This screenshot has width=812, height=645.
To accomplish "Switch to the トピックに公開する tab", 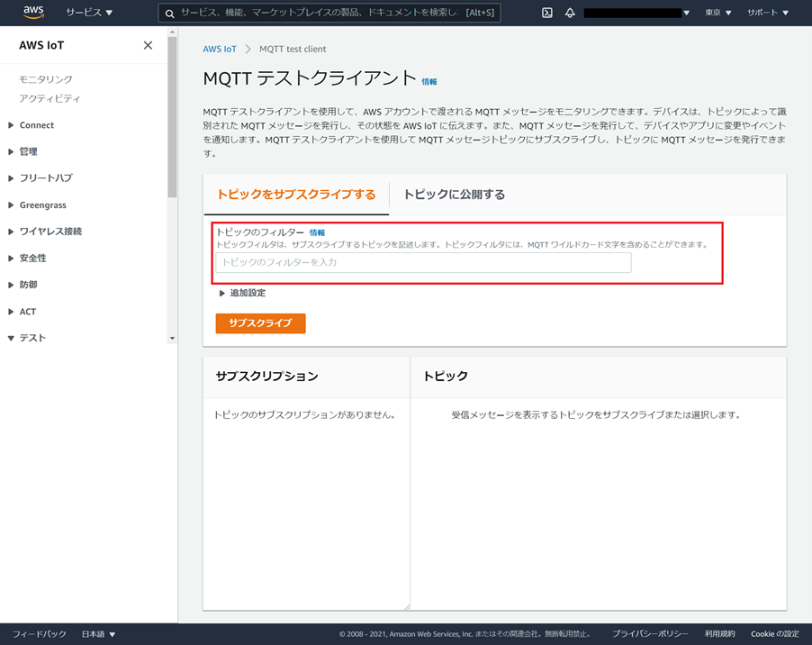I will 454,195.
